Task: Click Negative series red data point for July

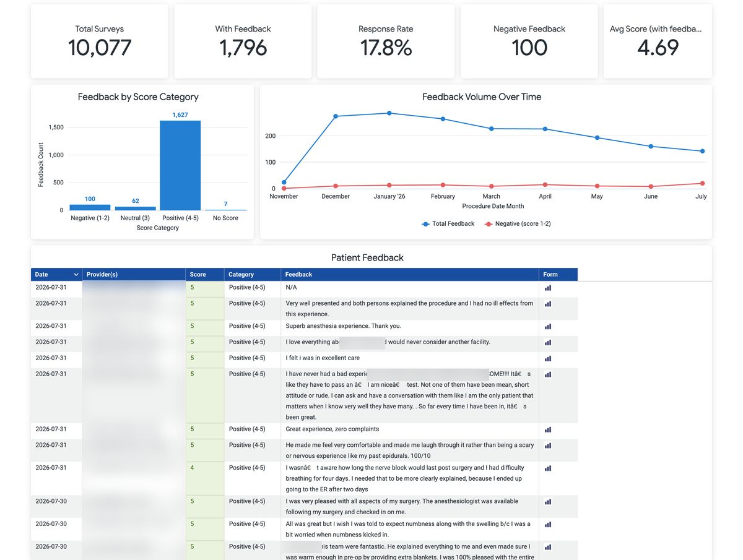Action: (x=703, y=183)
